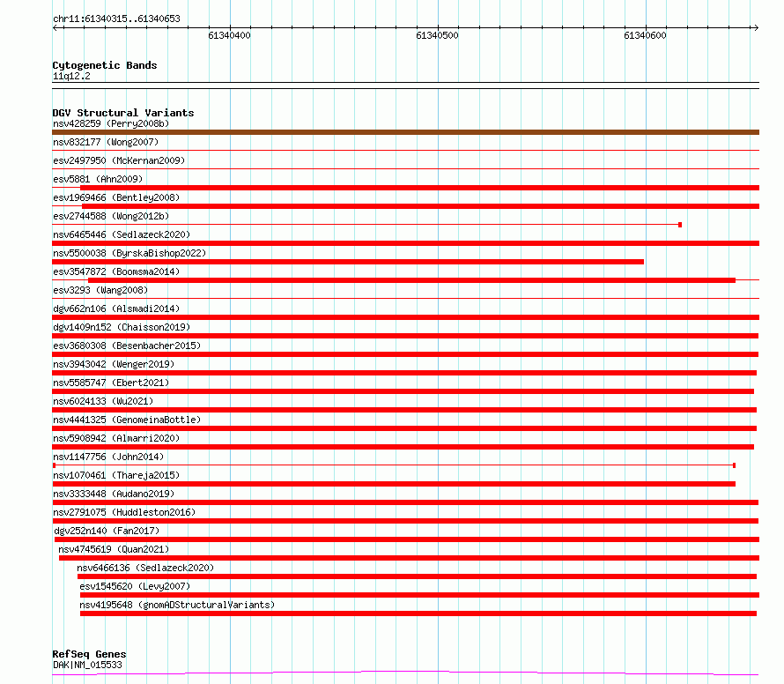784x684 pixels.
Task: Select esv2497950 (McKernan2009) variant label
Action: pyautogui.click(x=119, y=160)
